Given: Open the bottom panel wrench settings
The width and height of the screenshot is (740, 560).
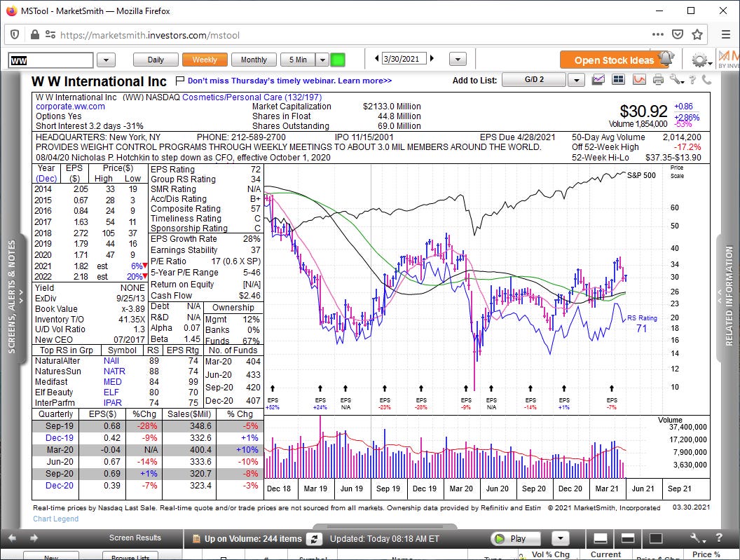Looking at the screenshot, I should point(697,538).
